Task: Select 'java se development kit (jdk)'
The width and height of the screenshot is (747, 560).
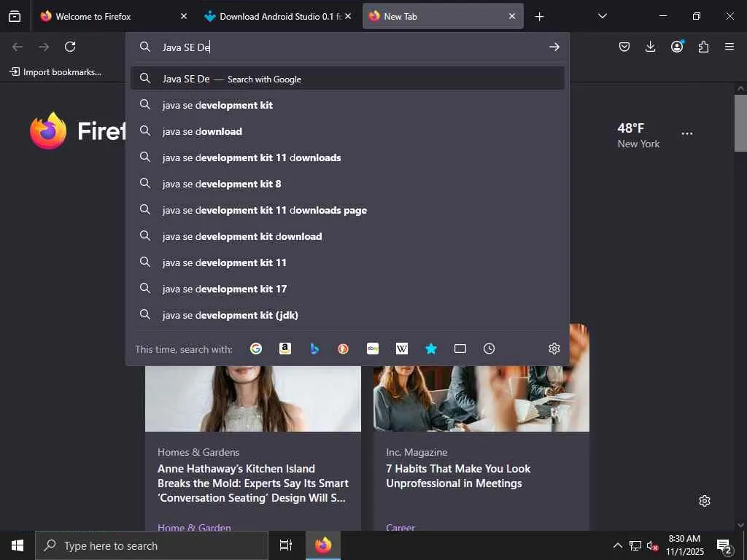Action: pos(347,315)
